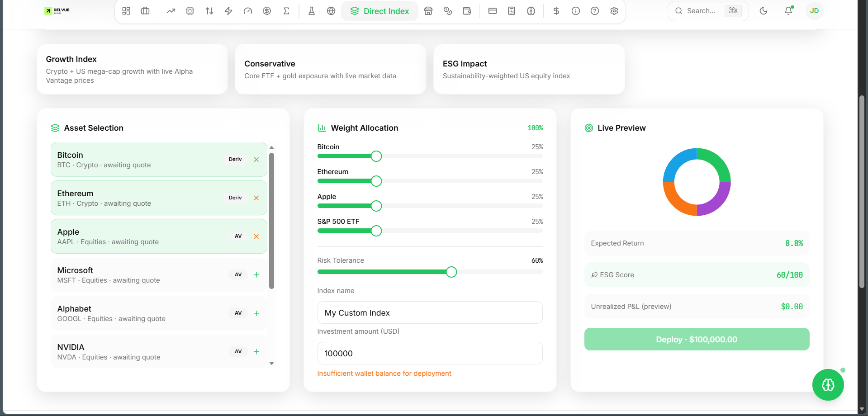Screen dimensions: 868x416
Task: Click the plain dollar sign icon
Action: pyautogui.click(x=556, y=11)
